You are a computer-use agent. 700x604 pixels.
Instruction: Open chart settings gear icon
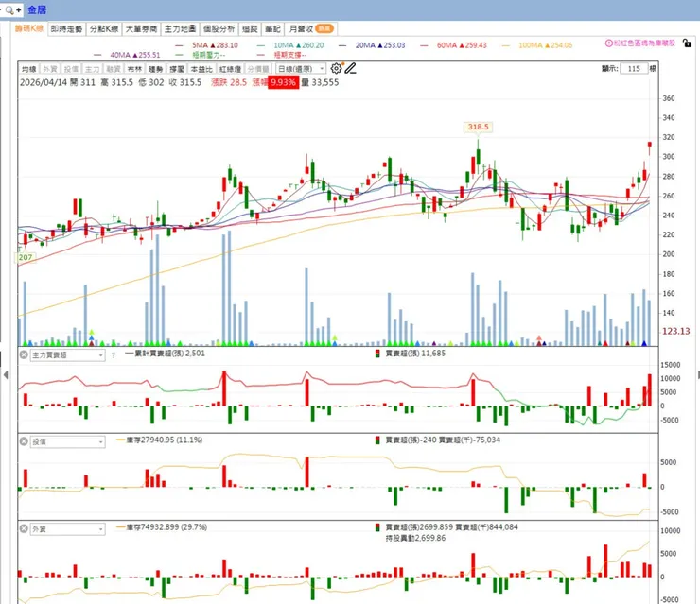pyautogui.click(x=336, y=68)
